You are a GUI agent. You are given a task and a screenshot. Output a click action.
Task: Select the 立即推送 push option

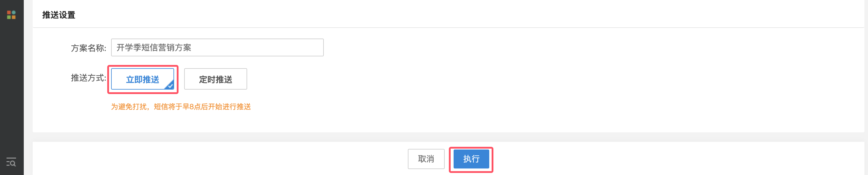tap(143, 79)
